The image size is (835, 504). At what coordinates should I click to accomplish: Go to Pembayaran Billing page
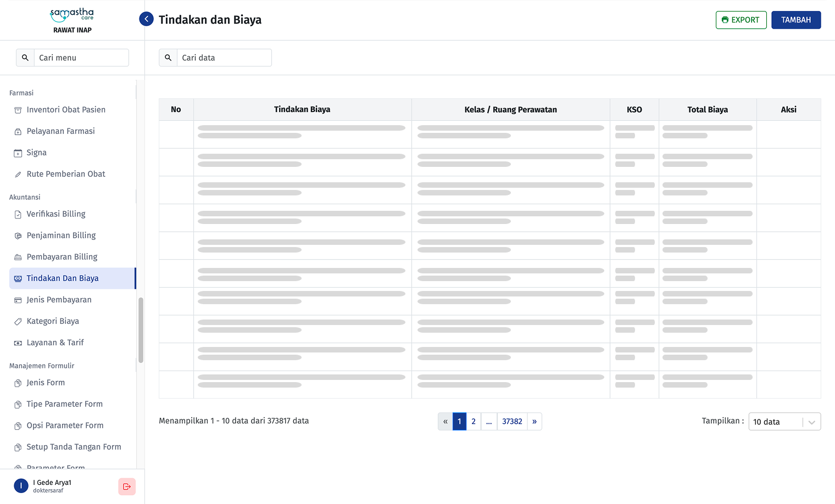click(x=62, y=257)
